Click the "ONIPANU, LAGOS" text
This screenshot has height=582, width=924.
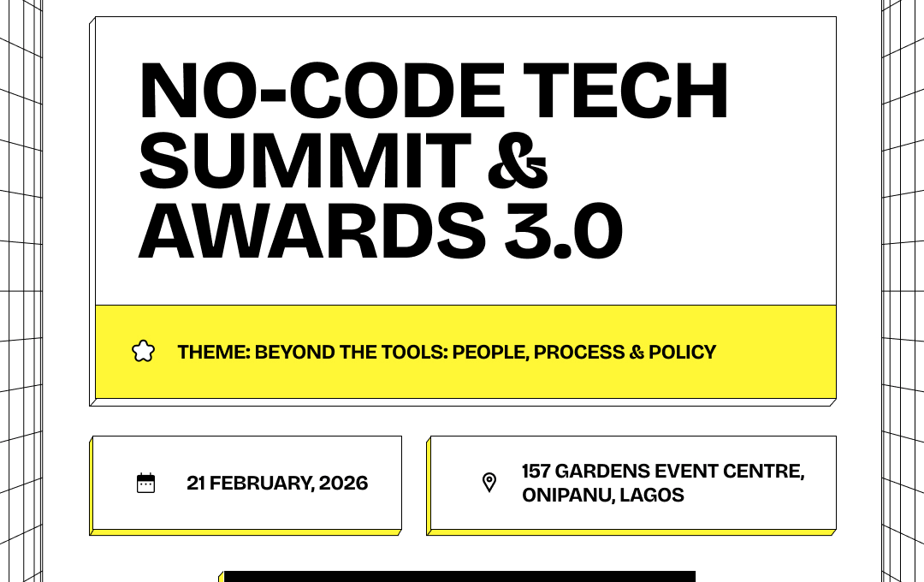(602, 496)
